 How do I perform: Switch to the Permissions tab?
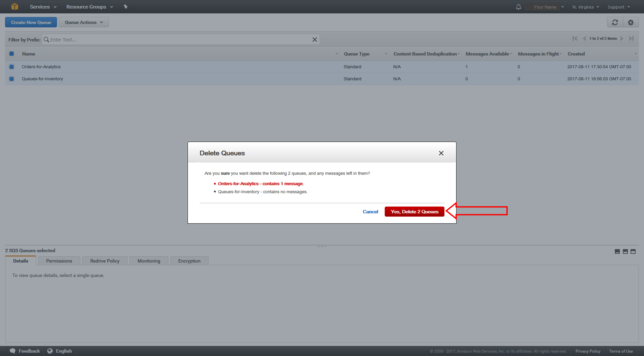coord(59,260)
